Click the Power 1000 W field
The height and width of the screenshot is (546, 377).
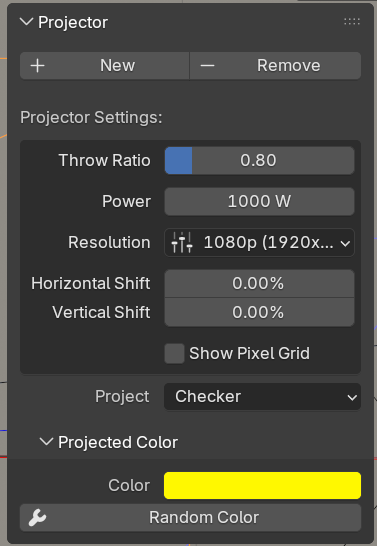[259, 201]
